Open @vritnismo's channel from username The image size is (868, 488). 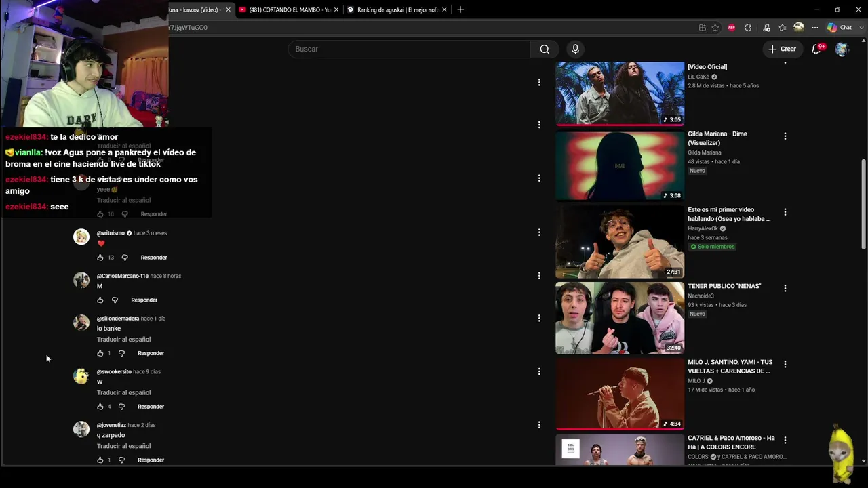coord(111,233)
